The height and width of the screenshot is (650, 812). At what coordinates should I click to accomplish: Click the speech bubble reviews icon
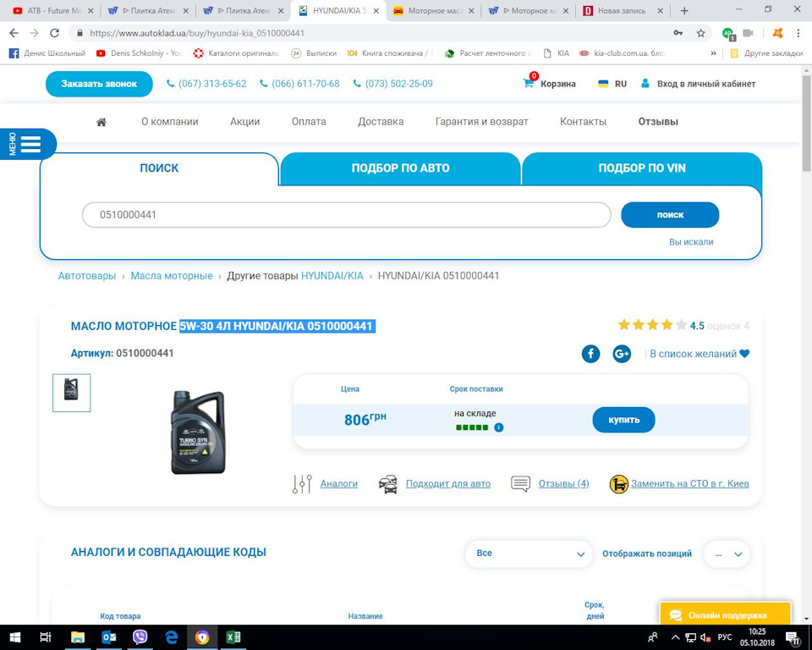(520, 483)
